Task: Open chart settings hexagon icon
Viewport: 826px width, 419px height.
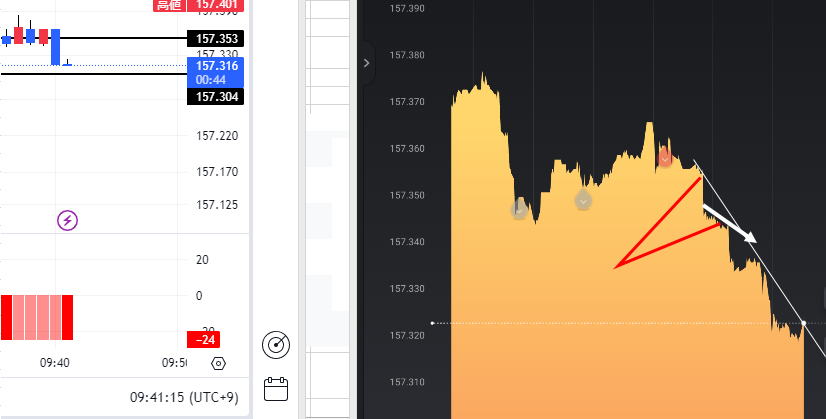Action: tap(219, 363)
